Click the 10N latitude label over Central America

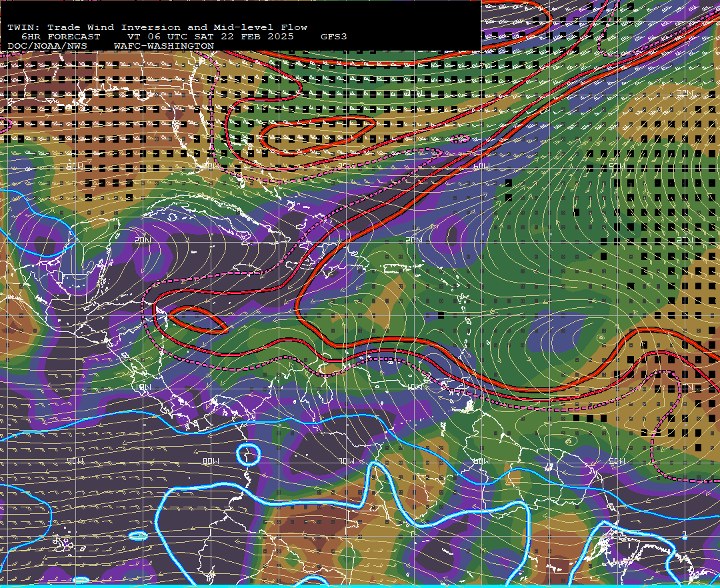[143, 387]
